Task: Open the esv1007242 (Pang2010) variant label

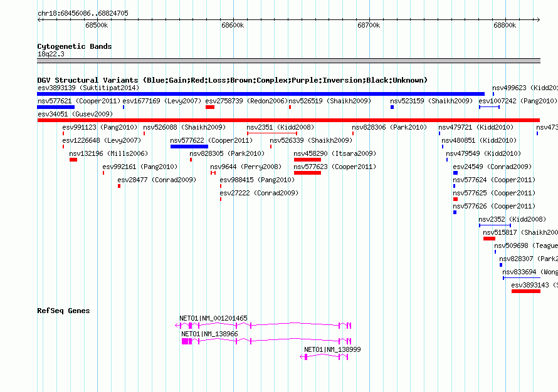Action: click(518, 101)
